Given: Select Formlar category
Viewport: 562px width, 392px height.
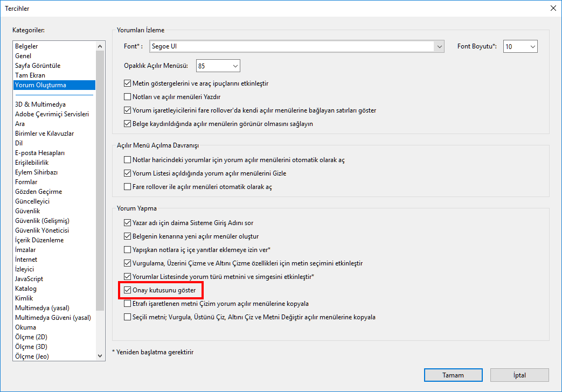Looking at the screenshot, I should coord(54,181).
